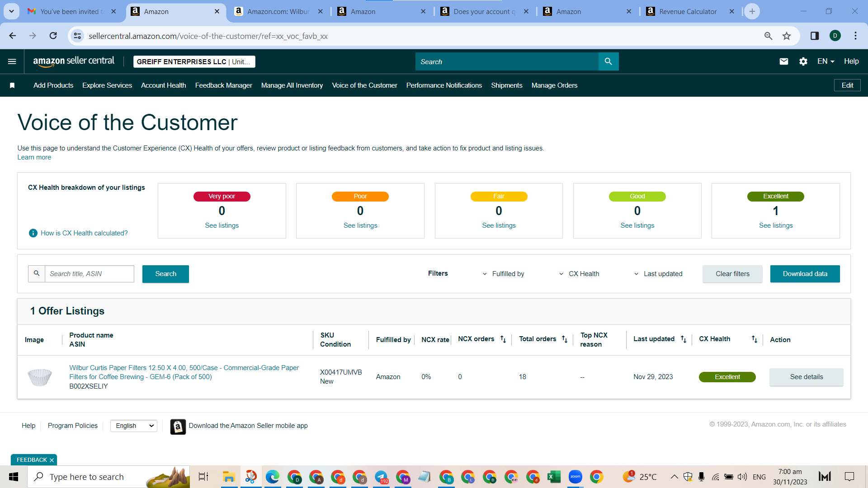Open Add Products in the nav bar
This screenshot has height=488, width=868.
(53, 85)
